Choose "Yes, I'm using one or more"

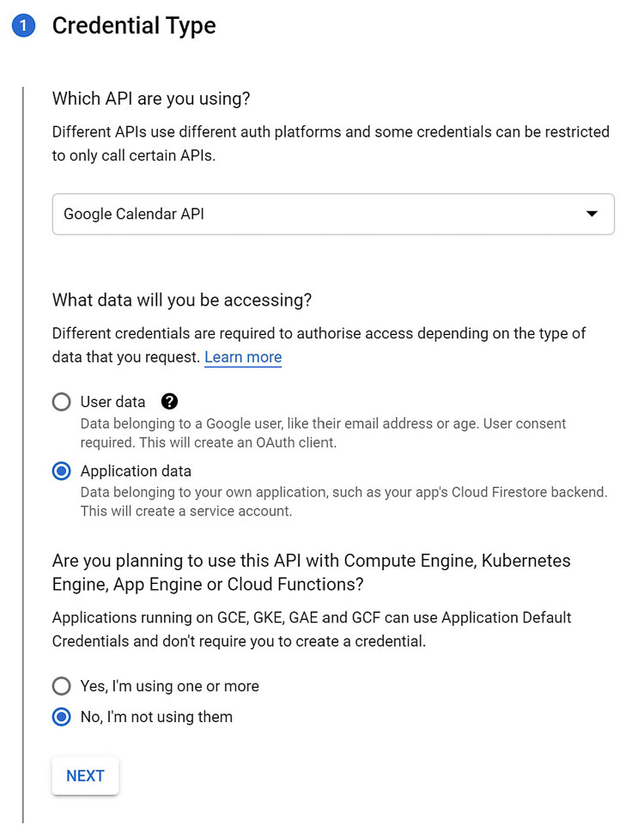tap(61, 685)
